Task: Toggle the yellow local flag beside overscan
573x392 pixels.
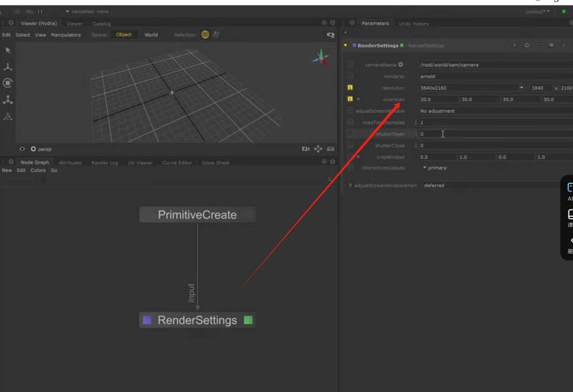Action: tap(350, 99)
